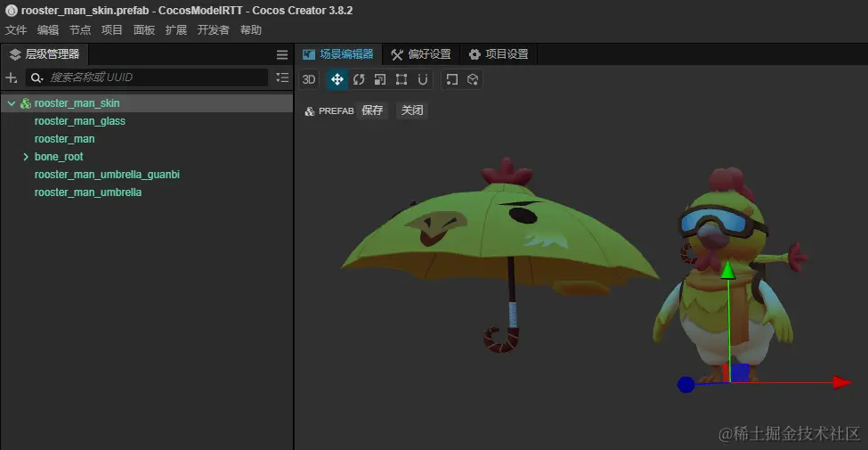Open the 节点 menu
868x450 pixels.
tap(80, 30)
